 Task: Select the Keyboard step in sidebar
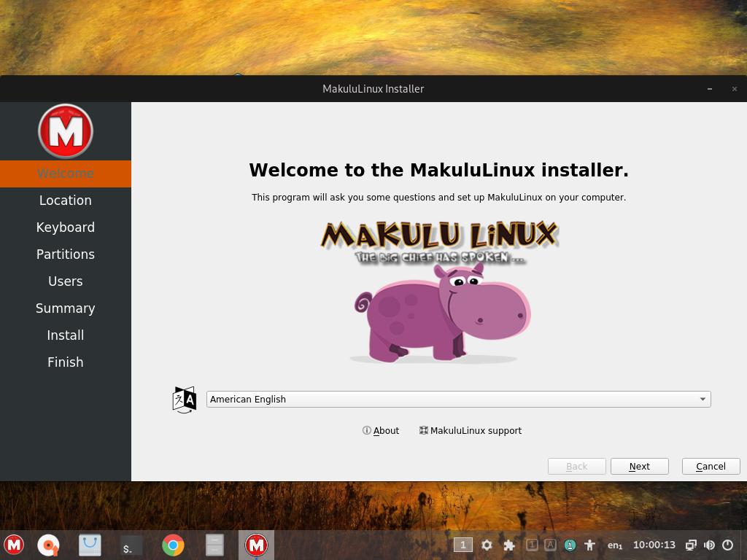[65, 227]
